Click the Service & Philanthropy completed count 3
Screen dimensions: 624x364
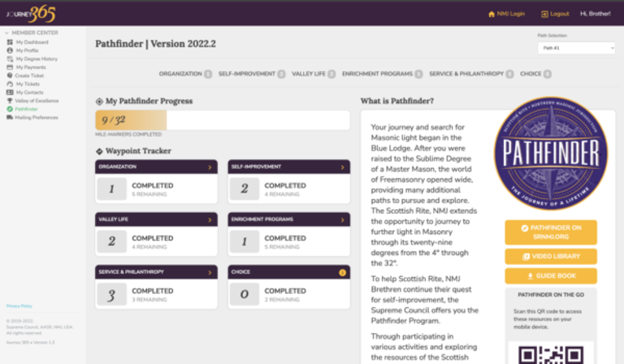112,294
